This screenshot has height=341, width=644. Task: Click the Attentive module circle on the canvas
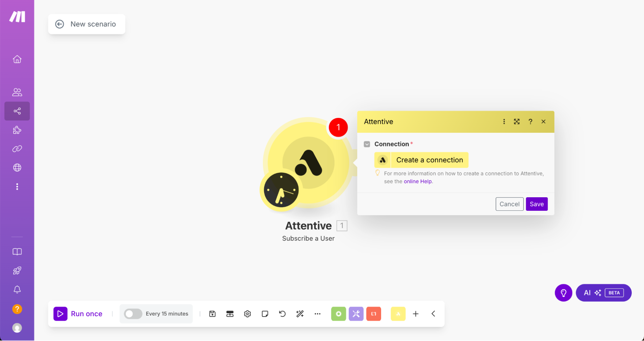[x=308, y=162]
